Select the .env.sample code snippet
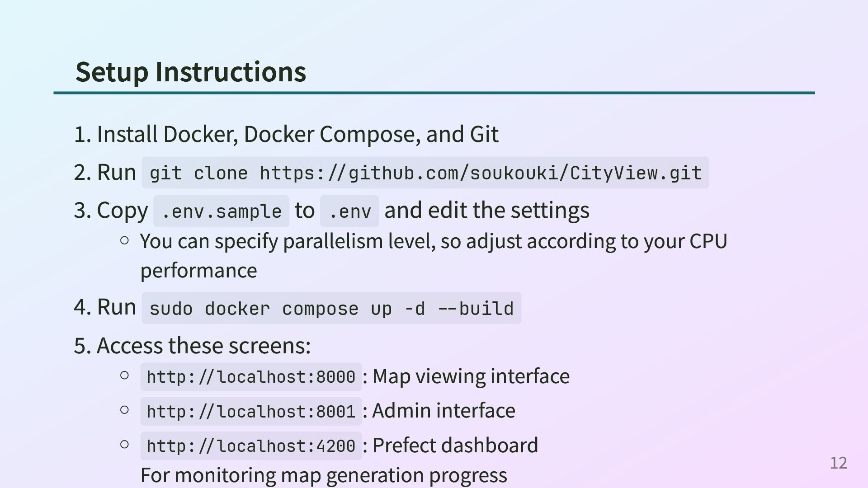868x488 pixels. click(x=221, y=211)
